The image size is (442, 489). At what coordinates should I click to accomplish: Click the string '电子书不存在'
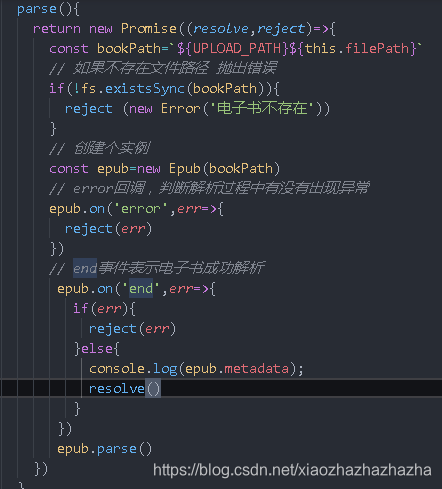(x=262, y=108)
